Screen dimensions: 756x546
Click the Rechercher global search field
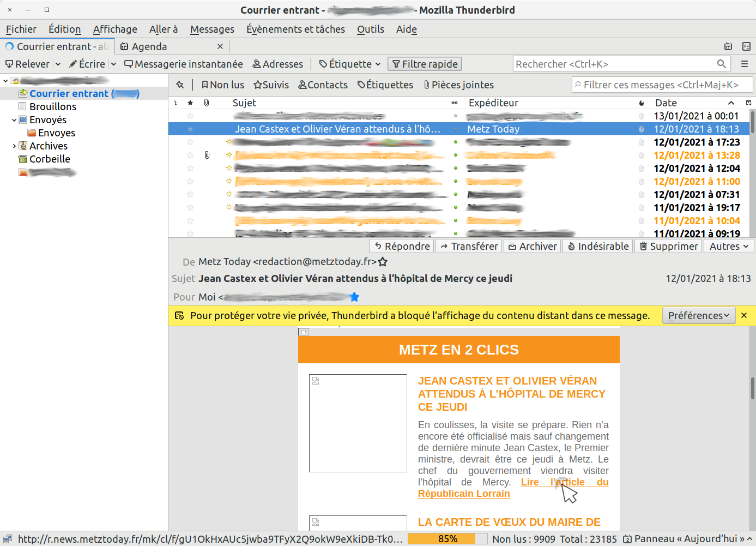615,64
